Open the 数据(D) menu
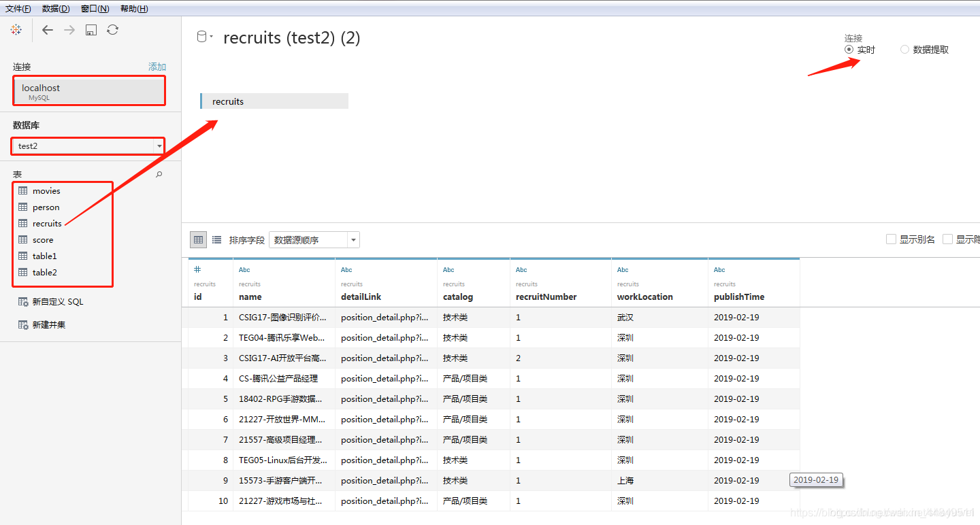Viewport: 980px width, 525px height. click(x=55, y=9)
